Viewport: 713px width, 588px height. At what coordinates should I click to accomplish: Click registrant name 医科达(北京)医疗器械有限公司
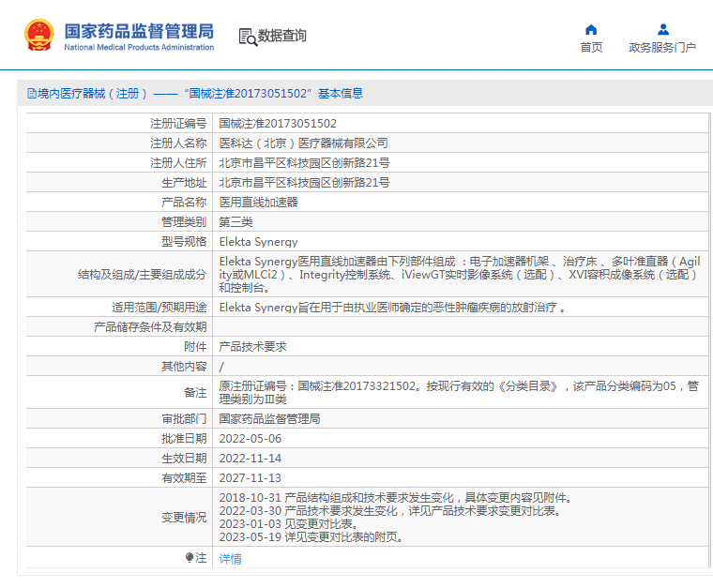click(303, 143)
